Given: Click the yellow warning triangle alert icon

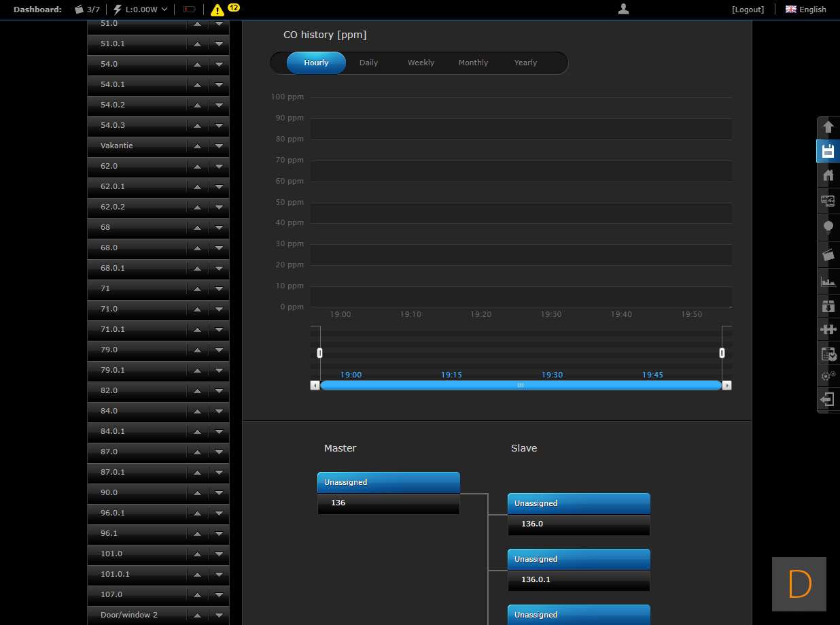Looking at the screenshot, I should coord(217,10).
